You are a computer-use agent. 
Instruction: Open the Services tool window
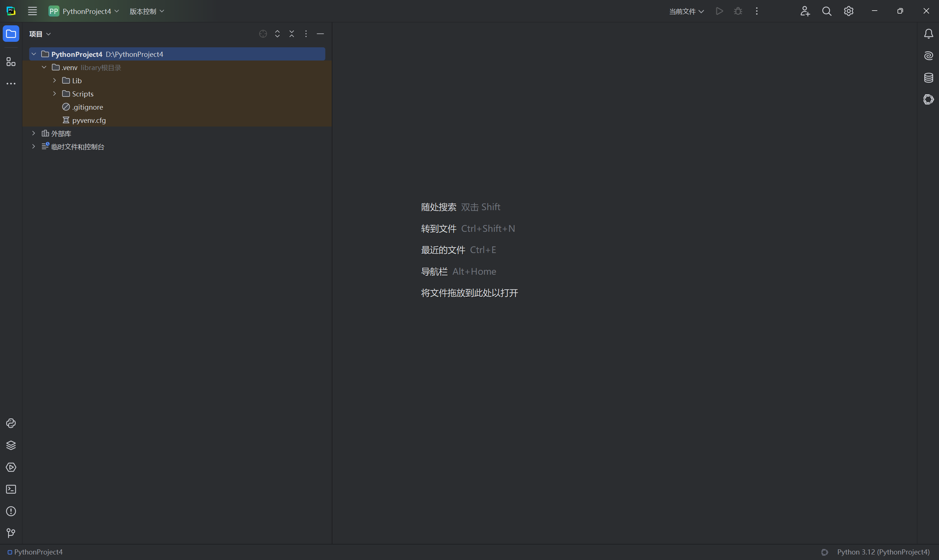point(11,467)
